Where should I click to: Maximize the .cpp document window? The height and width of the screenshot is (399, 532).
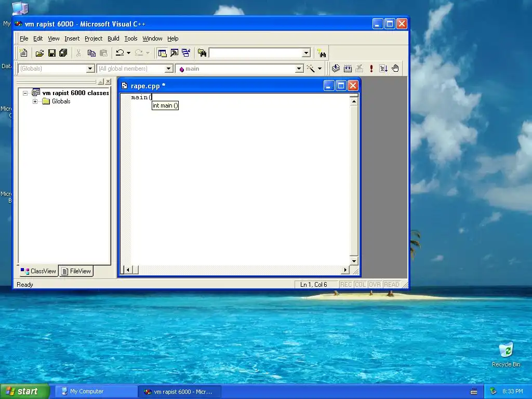pos(341,86)
